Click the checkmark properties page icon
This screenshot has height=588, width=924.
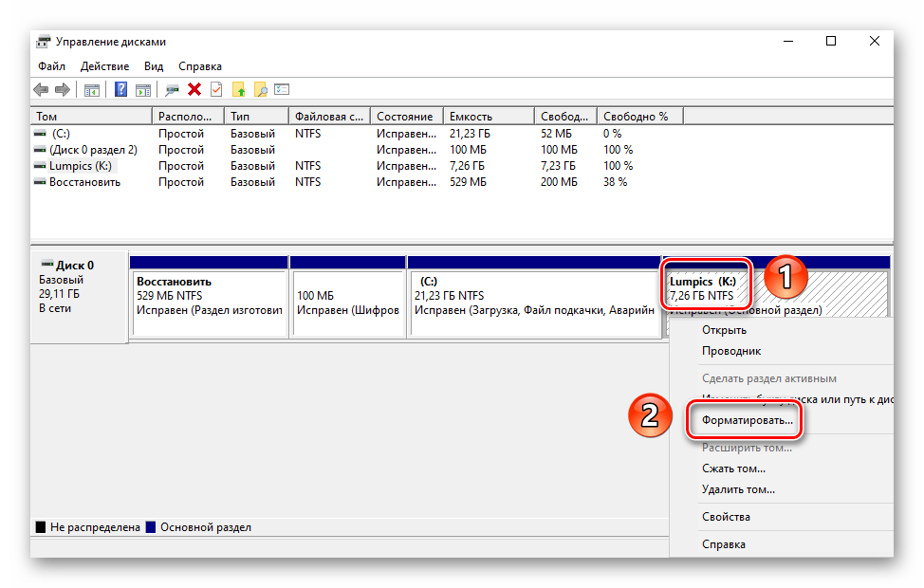(x=216, y=90)
